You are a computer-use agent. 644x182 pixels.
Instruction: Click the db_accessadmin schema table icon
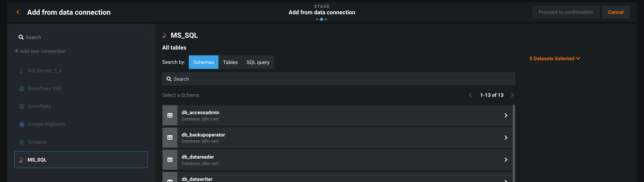pyautogui.click(x=170, y=116)
